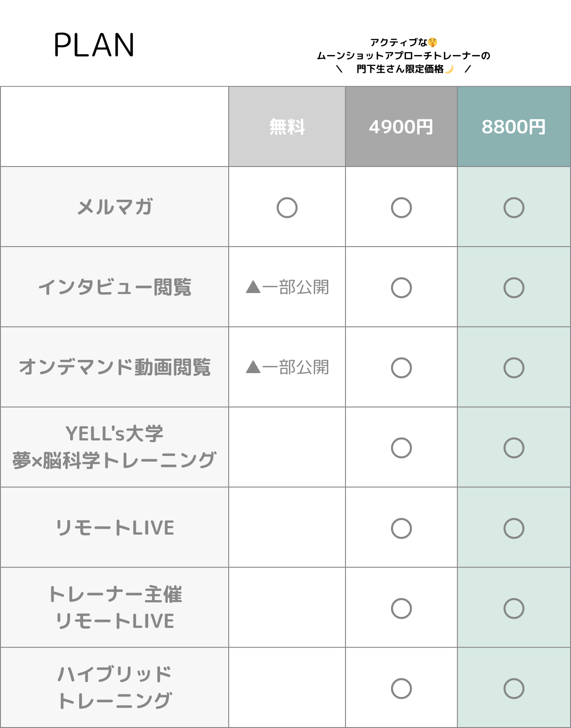This screenshot has height=728, width=571.
Task: Click the ハイブリッド トレーニング circle under 4900円
Action: [x=401, y=688]
